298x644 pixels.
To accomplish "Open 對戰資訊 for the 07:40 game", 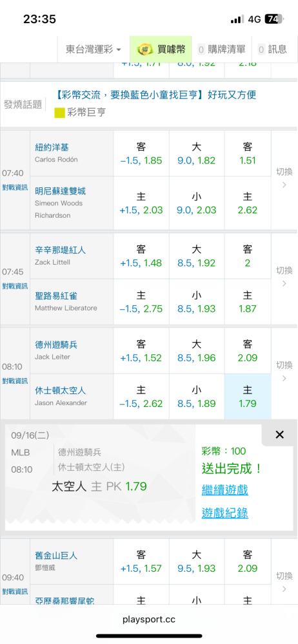I will pos(15,187).
